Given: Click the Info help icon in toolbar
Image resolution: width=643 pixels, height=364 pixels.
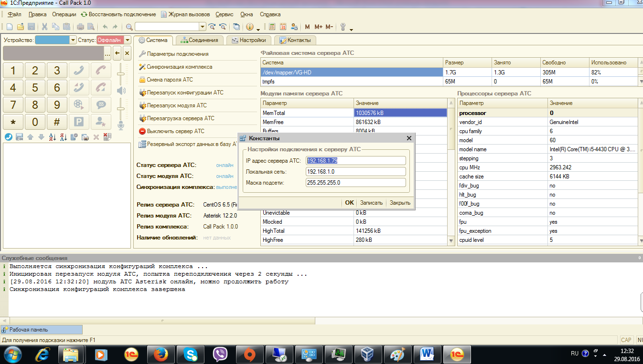Looking at the screenshot, I should 249,27.
